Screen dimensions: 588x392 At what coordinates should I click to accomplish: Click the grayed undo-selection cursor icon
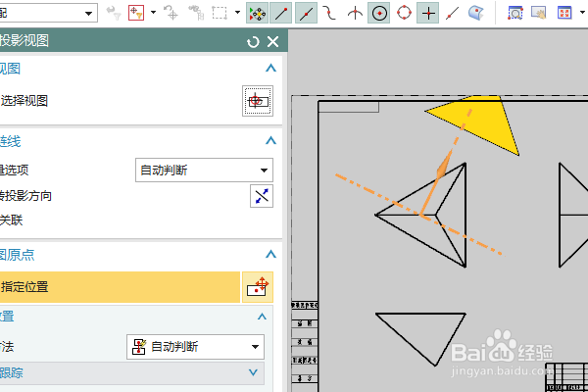pos(171,13)
